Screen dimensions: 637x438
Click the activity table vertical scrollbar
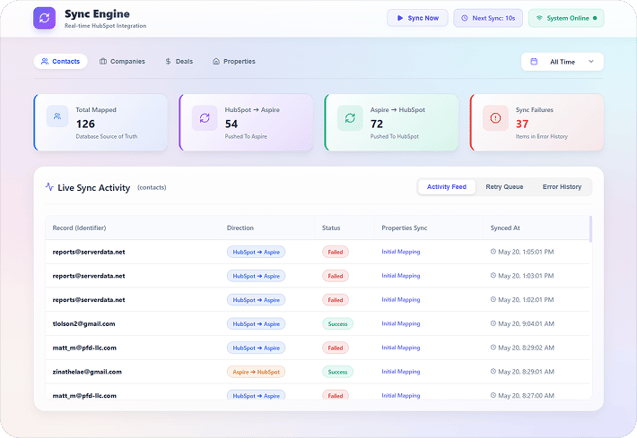590,229
